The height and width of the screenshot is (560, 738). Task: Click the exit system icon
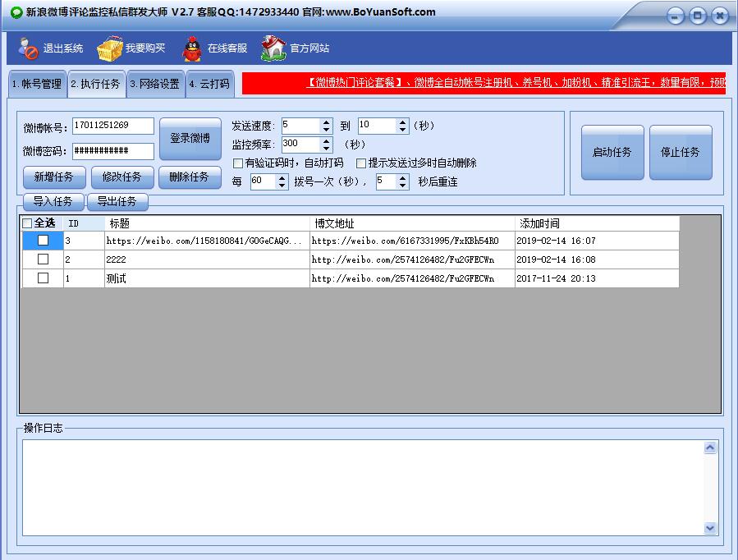pos(28,48)
